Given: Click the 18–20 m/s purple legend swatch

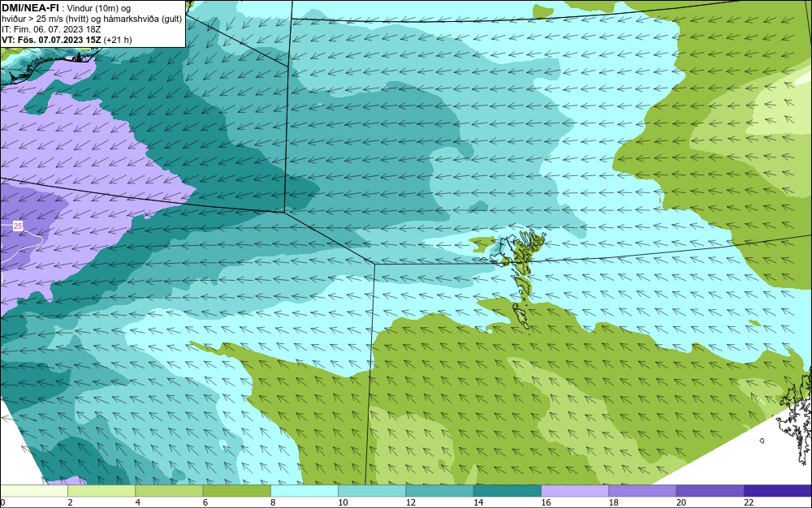Looking at the screenshot, I should pyautogui.click(x=642, y=491).
